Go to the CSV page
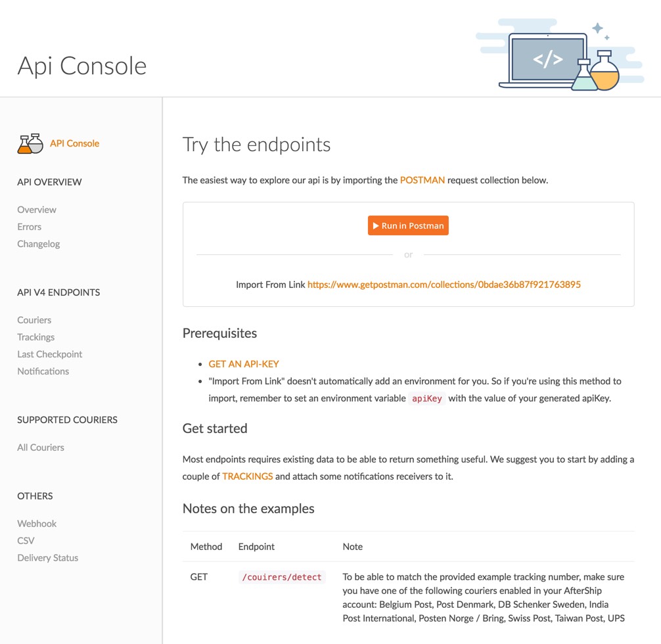This screenshot has height=644, width=661. coord(26,541)
